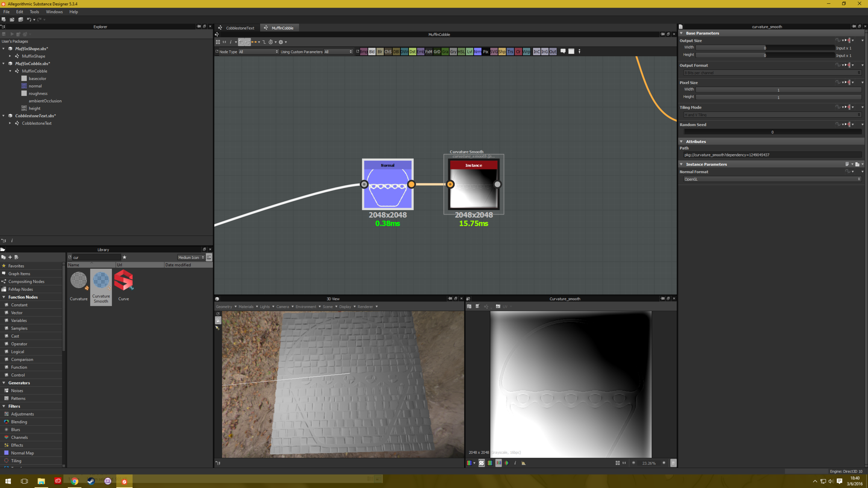Click the 2D view screenshot camera icon
This screenshot has width=868, height=488.
click(x=498, y=307)
